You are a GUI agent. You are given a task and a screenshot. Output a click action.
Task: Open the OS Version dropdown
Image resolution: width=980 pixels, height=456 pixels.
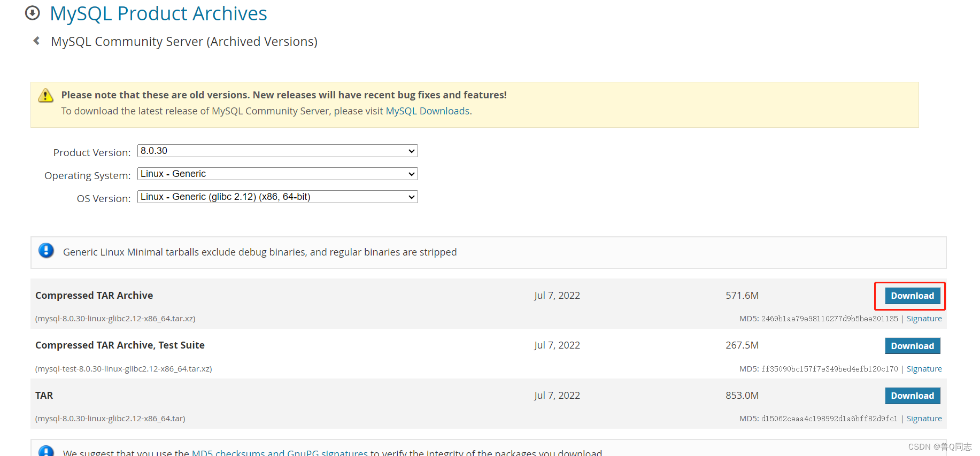click(x=277, y=197)
